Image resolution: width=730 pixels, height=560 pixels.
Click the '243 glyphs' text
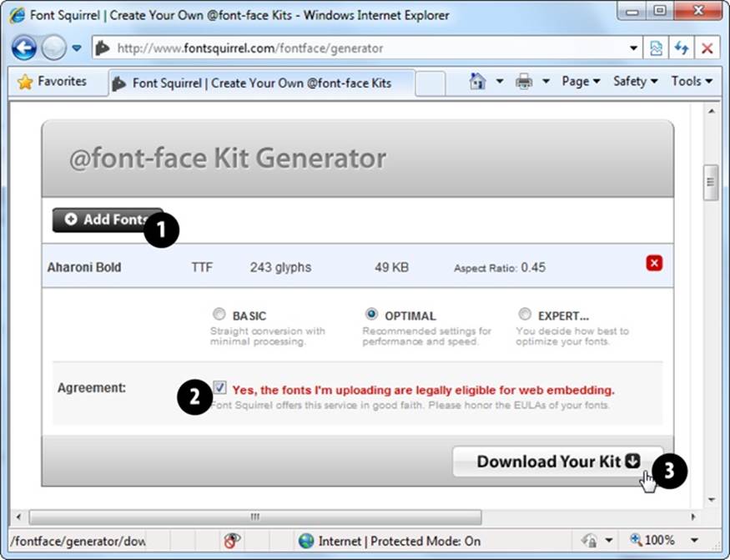[x=280, y=267]
